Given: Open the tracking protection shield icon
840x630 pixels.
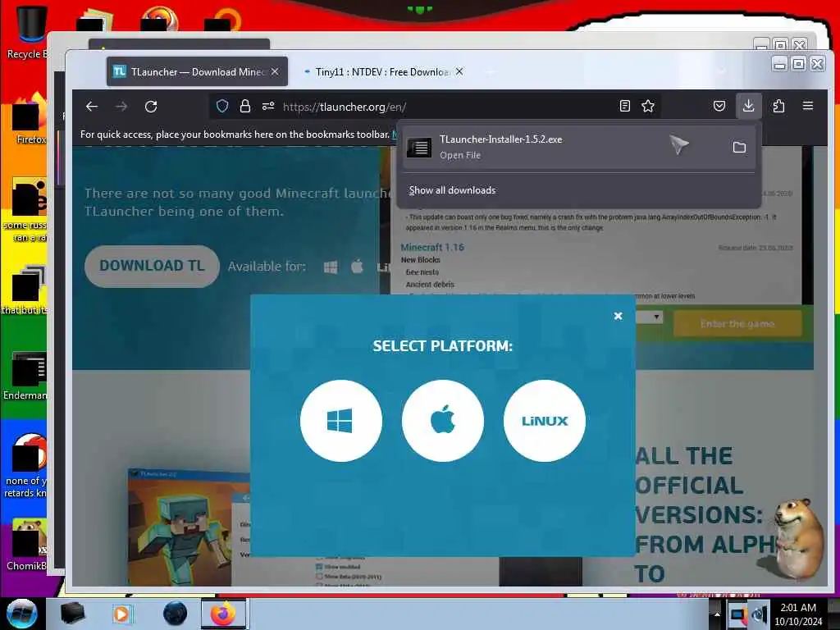Looking at the screenshot, I should tap(222, 106).
